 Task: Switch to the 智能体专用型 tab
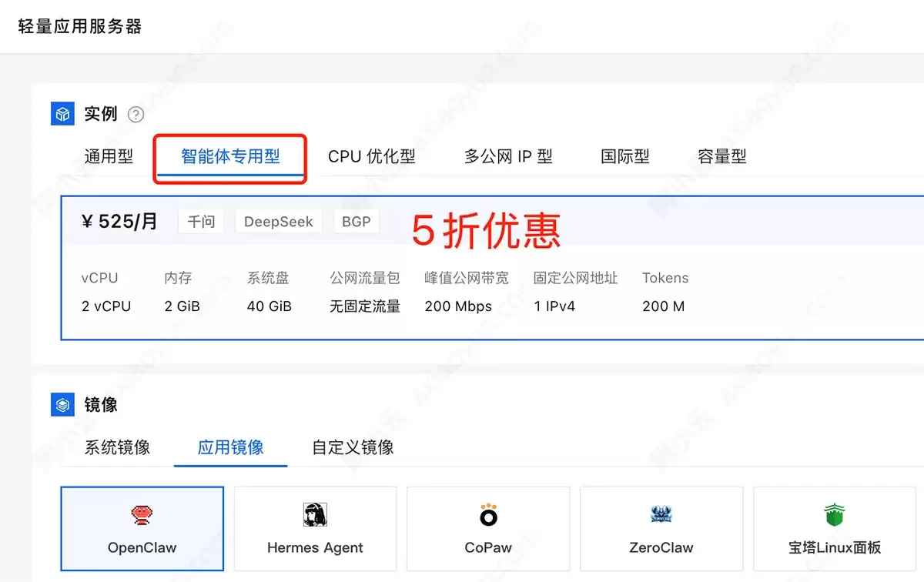coord(230,156)
